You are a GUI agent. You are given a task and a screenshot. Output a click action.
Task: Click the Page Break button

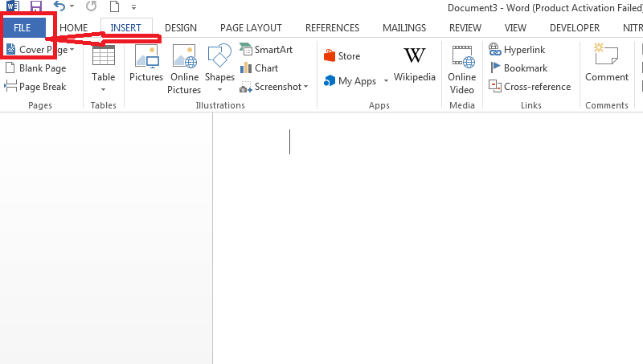(x=35, y=87)
